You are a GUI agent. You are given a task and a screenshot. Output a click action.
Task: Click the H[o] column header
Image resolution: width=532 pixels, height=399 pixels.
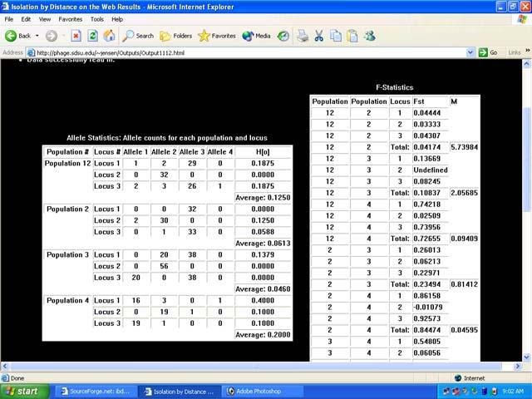263,151
